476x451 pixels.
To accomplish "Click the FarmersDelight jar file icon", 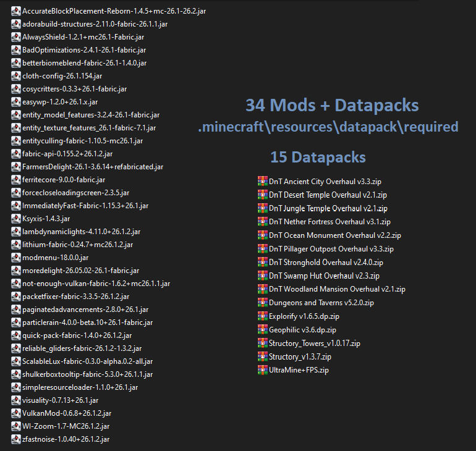I will click(16, 167).
